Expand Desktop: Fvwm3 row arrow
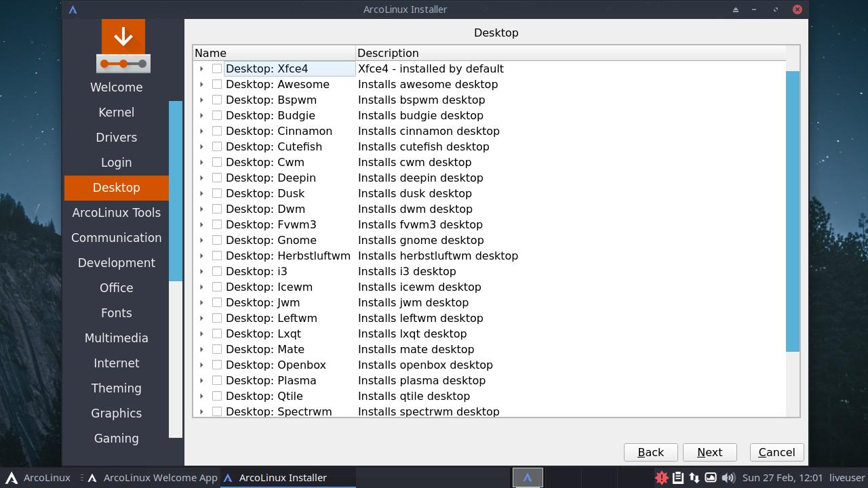This screenshot has height=488, width=868. [x=201, y=224]
